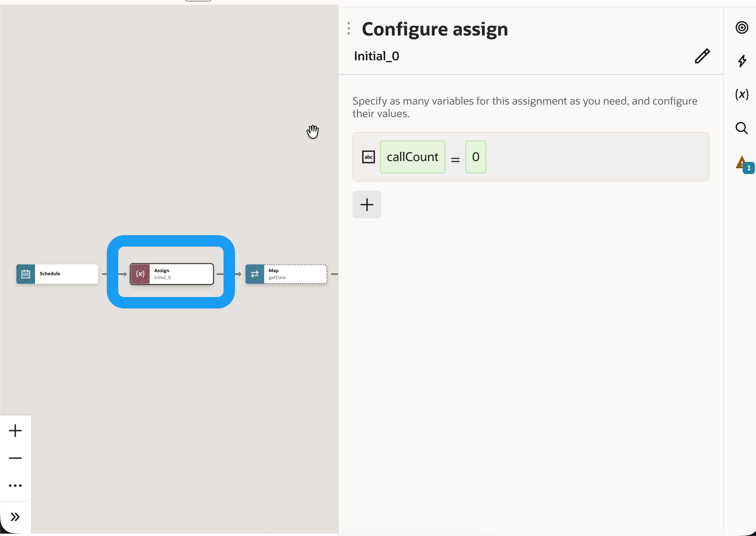Select the Map getData node
The width and height of the screenshot is (756, 536).
294,274
